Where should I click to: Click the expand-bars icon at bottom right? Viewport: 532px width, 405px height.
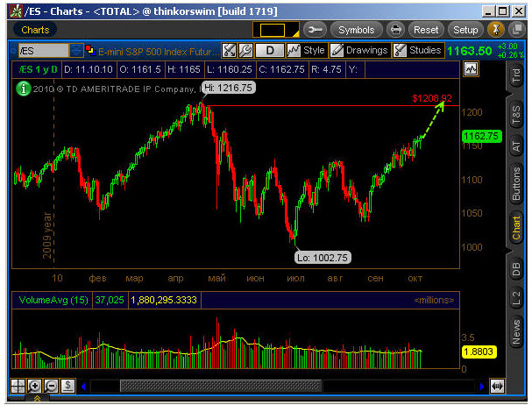point(497,387)
